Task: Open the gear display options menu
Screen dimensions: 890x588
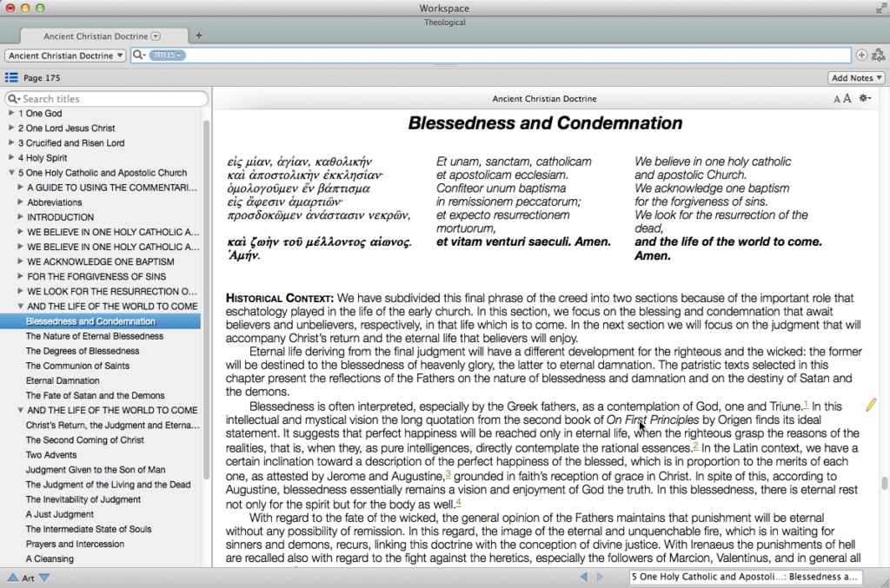Action: click(x=865, y=98)
